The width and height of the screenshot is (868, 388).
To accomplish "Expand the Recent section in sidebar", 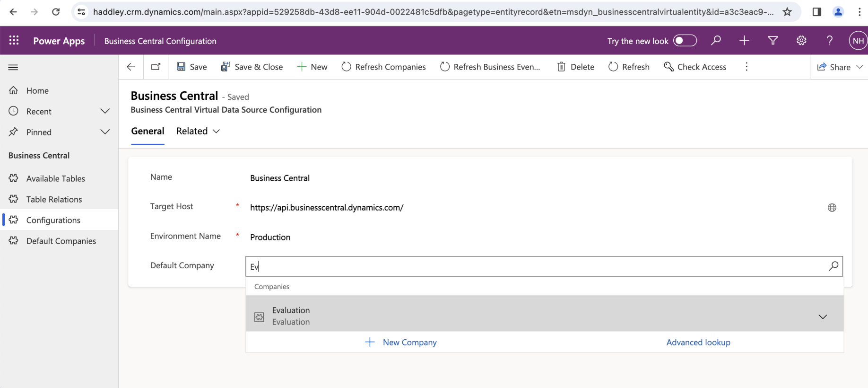I will point(105,111).
